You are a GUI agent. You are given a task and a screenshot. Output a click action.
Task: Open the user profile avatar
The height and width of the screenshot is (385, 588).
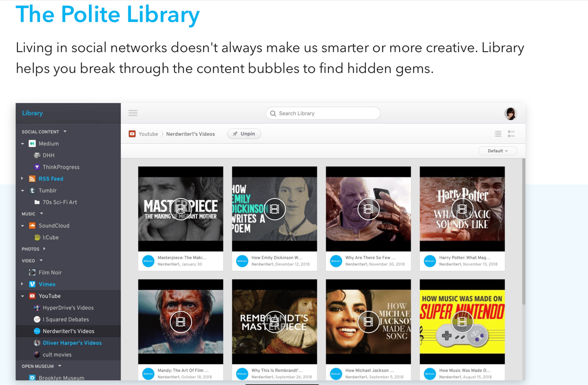coord(510,113)
